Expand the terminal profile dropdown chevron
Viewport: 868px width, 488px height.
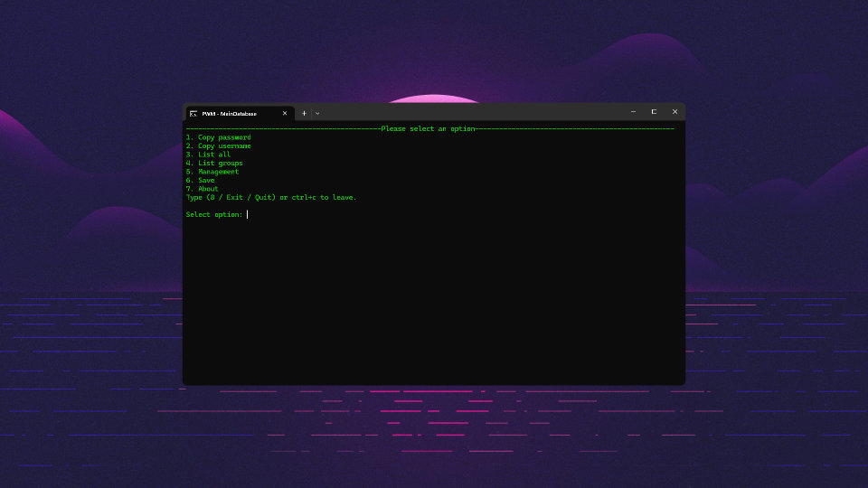point(317,113)
